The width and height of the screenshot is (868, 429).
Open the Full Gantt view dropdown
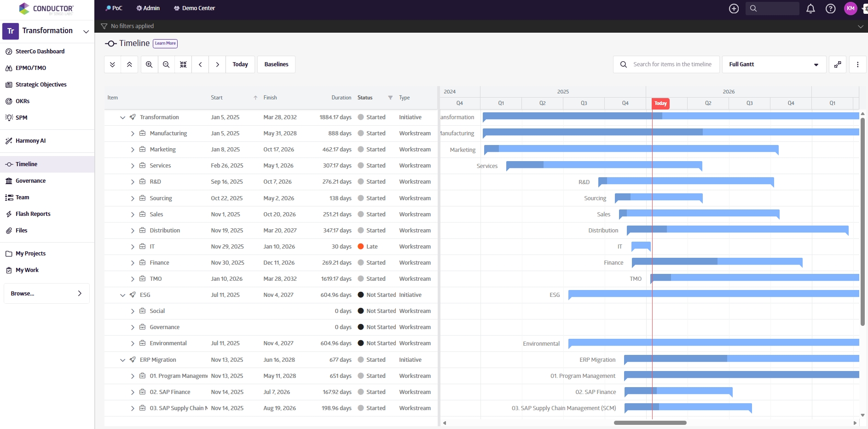[x=774, y=64]
